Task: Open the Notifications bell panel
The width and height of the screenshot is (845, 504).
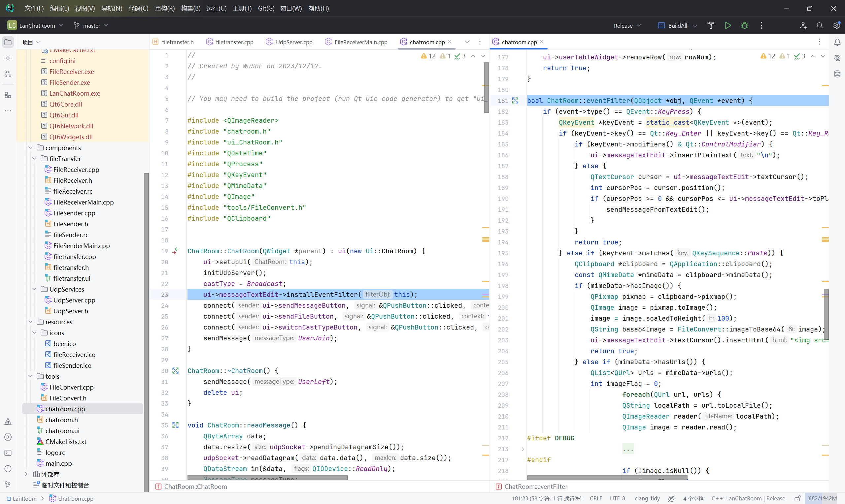Action: [x=837, y=42]
